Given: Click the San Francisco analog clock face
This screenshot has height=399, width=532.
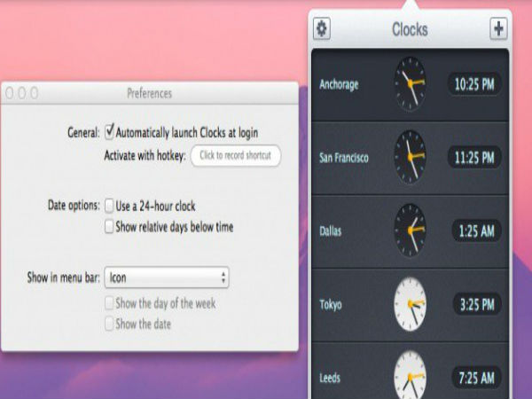Looking at the screenshot, I should 410,158.
